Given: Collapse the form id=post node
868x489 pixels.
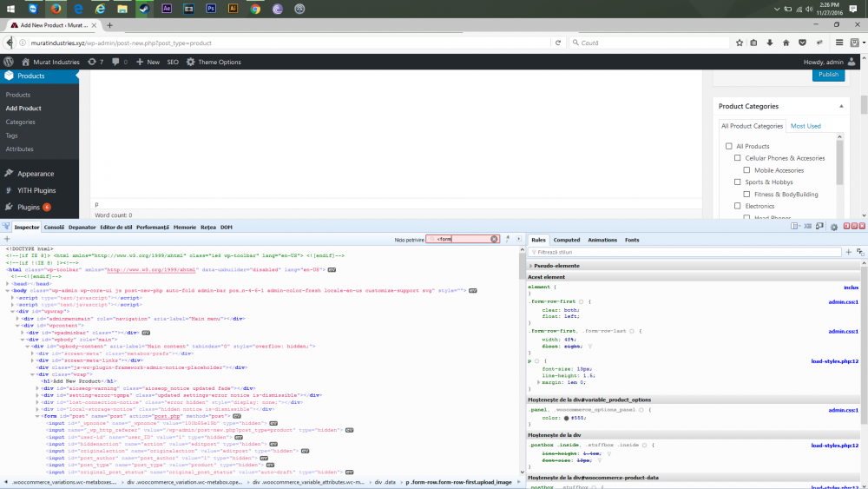Looking at the screenshot, I should point(37,416).
